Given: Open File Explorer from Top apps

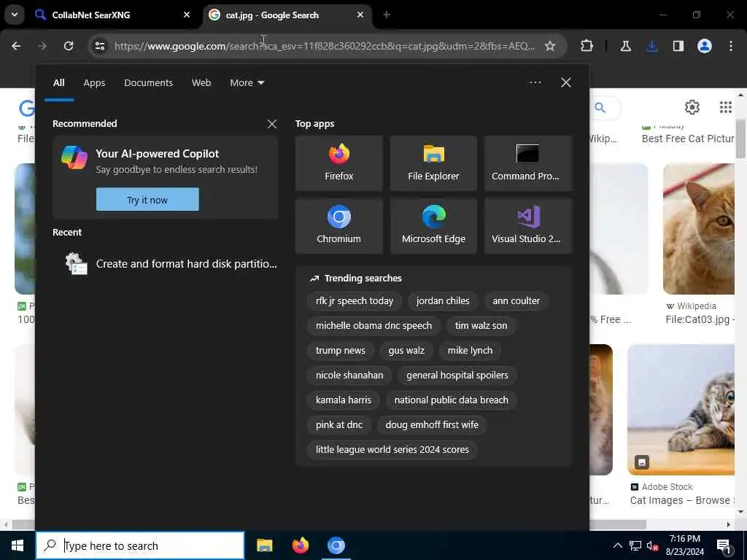Looking at the screenshot, I should 433,163.
